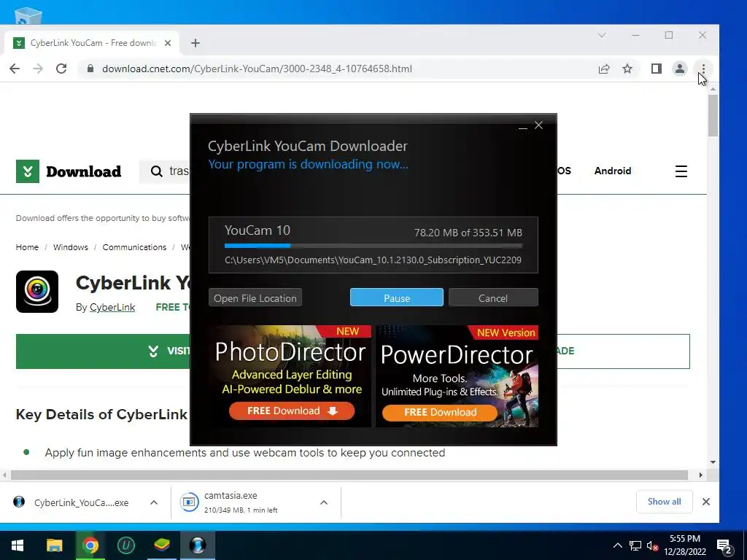Open the Home breadcrumb link
This screenshot has height=560, width=747.
[27, 247]
